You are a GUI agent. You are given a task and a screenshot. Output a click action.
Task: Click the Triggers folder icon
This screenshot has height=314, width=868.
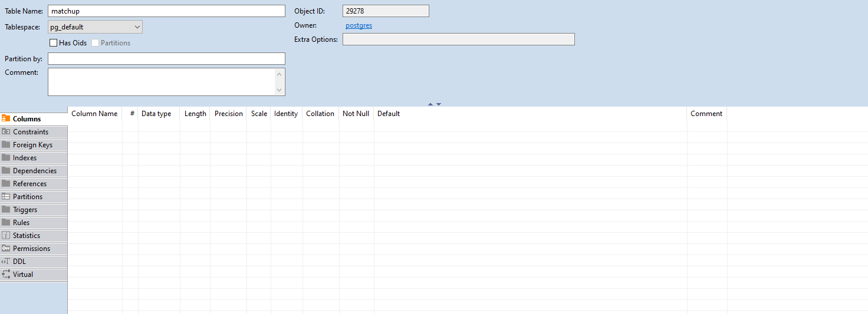6,209
